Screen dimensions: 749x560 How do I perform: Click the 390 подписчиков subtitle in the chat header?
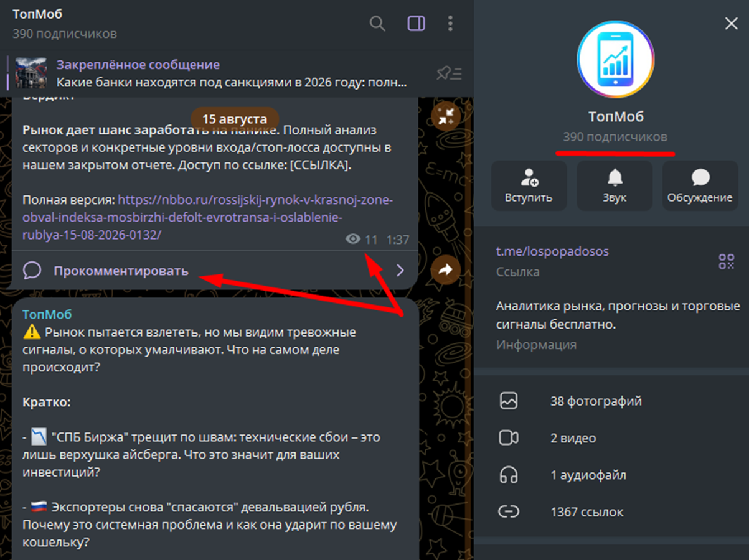65,34
